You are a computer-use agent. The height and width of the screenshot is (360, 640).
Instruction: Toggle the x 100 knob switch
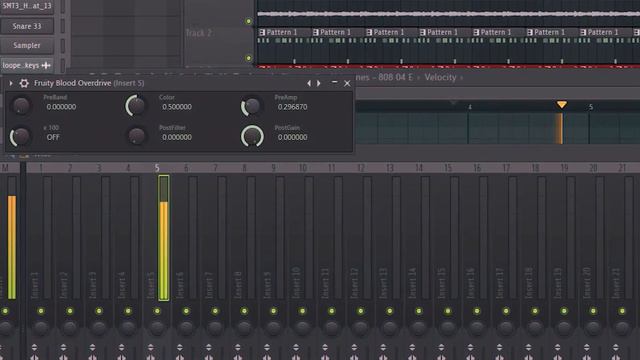20,136
